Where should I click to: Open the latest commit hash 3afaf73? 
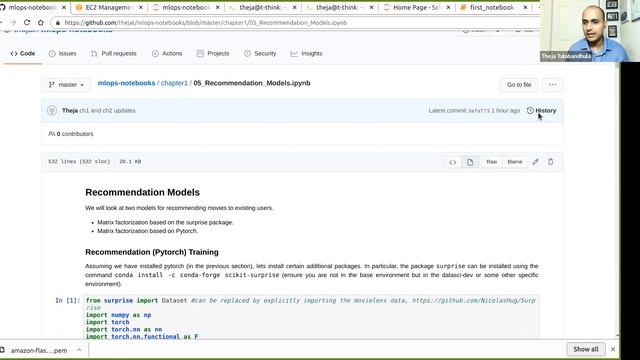click(478, 111)
